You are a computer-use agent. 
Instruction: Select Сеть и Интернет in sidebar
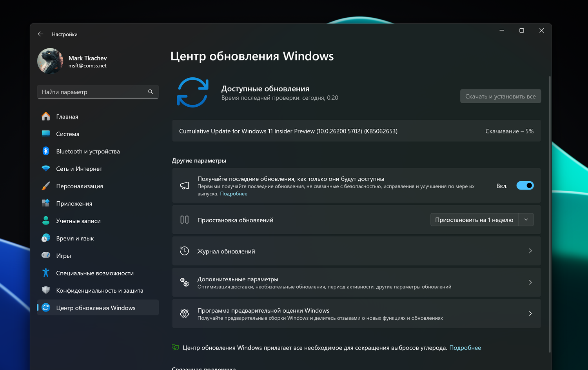(x=98, y=169)
